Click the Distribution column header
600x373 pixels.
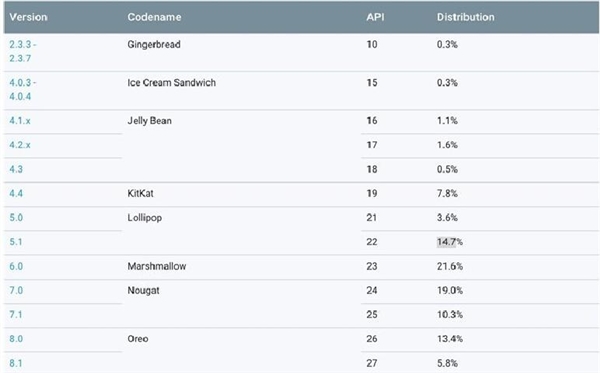[x=466, y=17]
